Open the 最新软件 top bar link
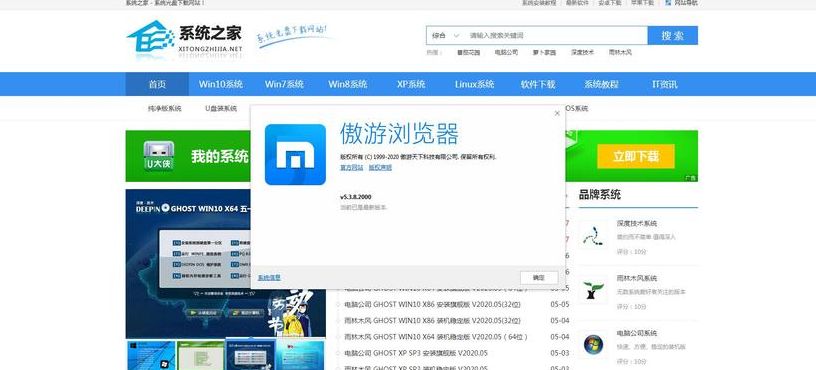 pyautogui.click(x=577, y=3)
